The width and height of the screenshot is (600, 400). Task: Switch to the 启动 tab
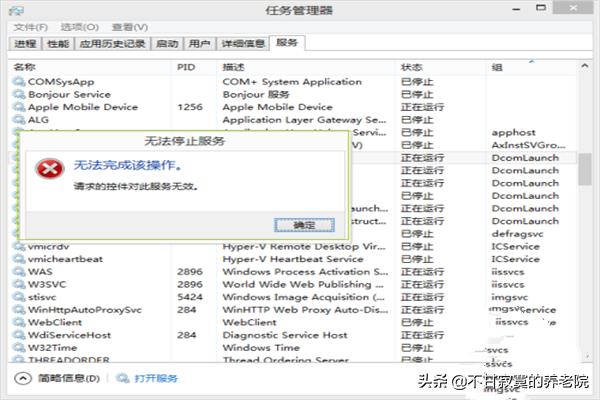167,44
